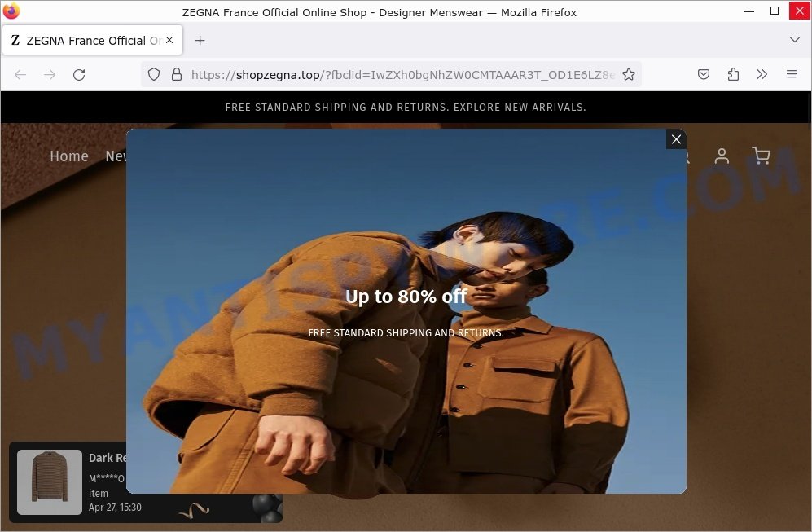Close the 80% off promo popup
The height and width of the screenshot is (532, 812).
click(x=676, y=138)
